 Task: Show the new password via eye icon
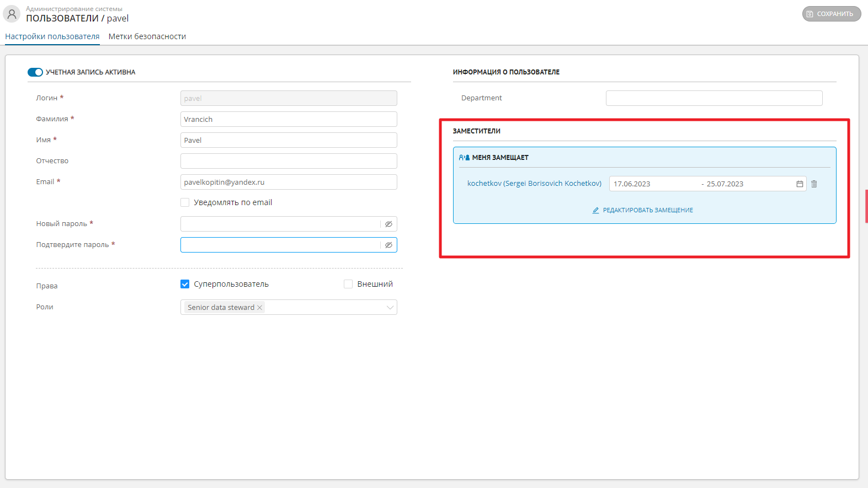point(388,224)
